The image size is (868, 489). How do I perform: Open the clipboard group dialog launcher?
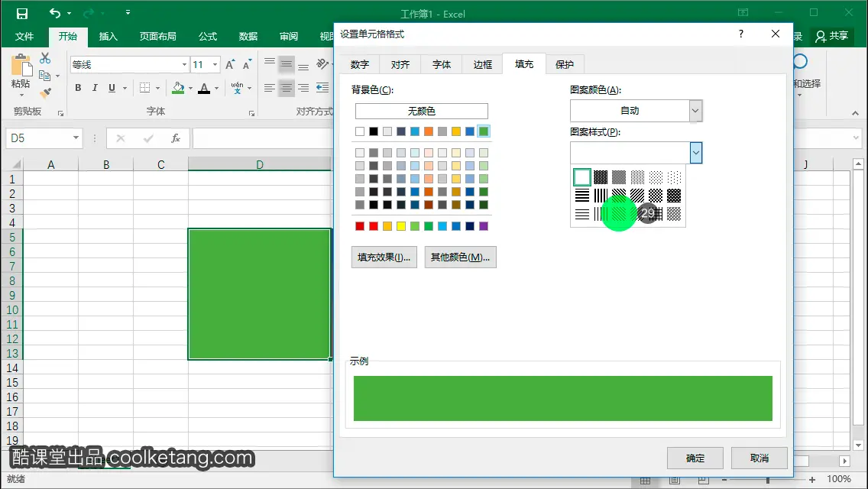pos(61,113)
